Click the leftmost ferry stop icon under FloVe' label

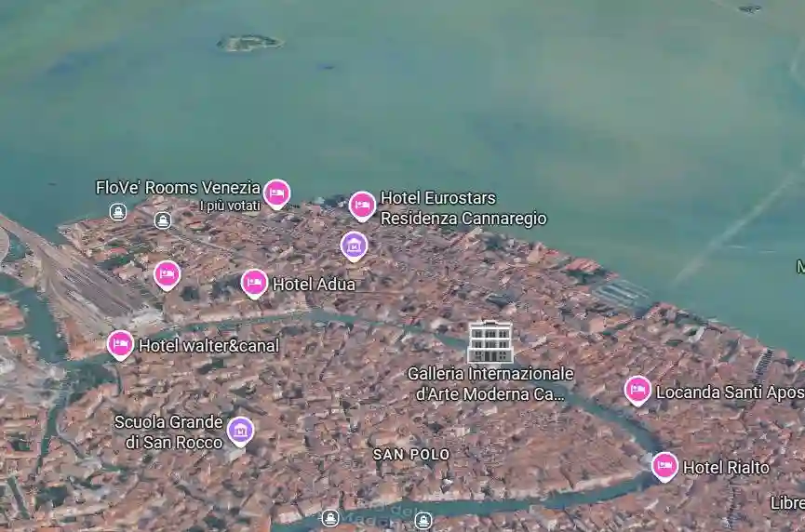pyautogui.click(x=117, y=212)
